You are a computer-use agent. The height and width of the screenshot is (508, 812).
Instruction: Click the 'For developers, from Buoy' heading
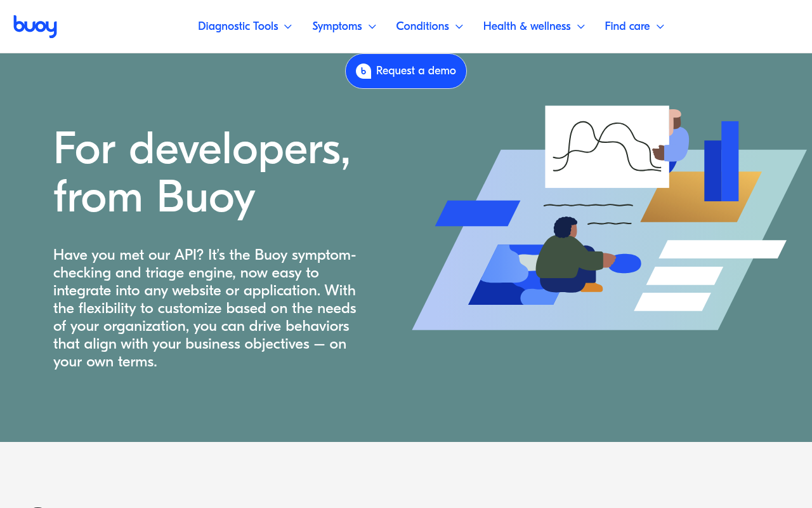pos(202,173)
